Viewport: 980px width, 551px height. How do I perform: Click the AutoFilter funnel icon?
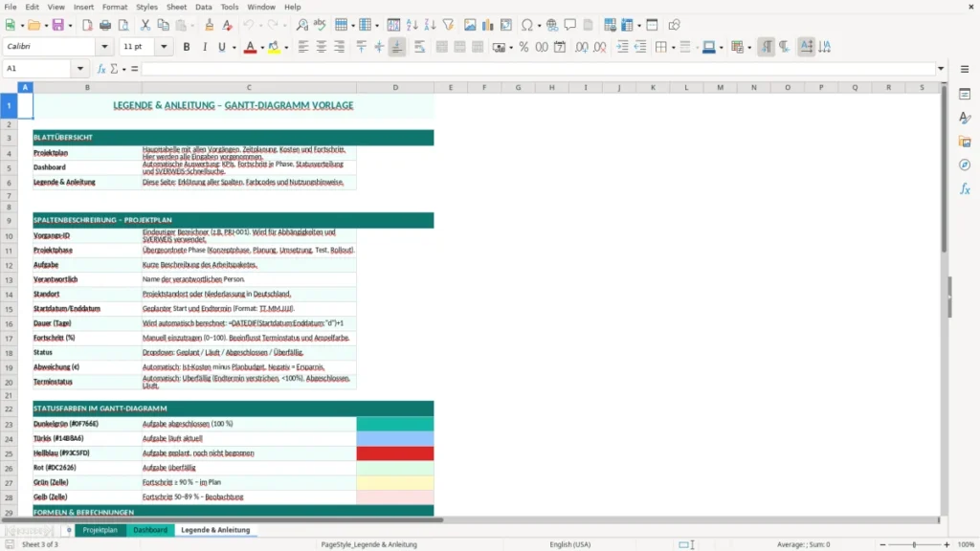(x=448, y=25)
